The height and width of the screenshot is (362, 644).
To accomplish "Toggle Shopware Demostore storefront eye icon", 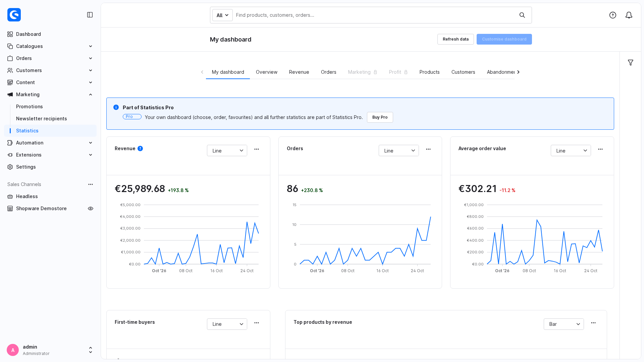I will (91, 208).
